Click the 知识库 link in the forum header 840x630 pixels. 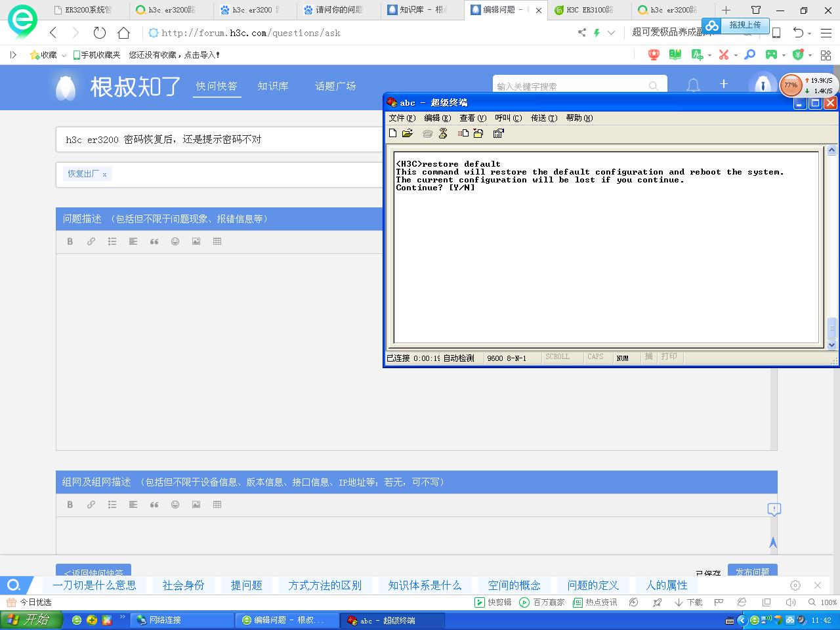[273, 86]
